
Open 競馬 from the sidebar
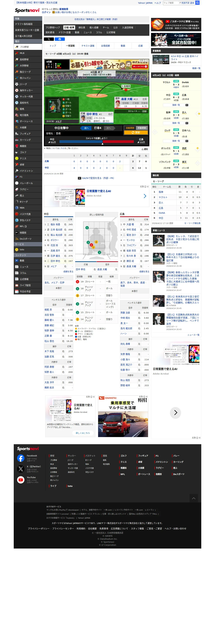[28, 109]
